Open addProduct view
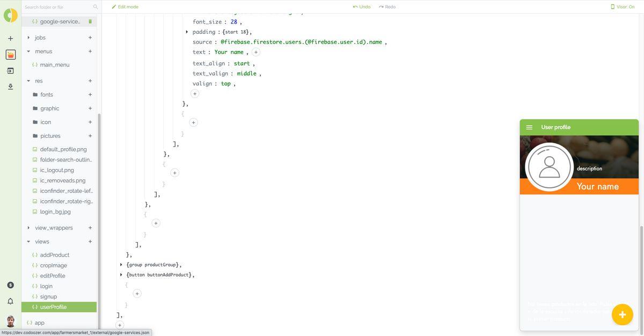 pyautogui.click(x=55, y=255)
